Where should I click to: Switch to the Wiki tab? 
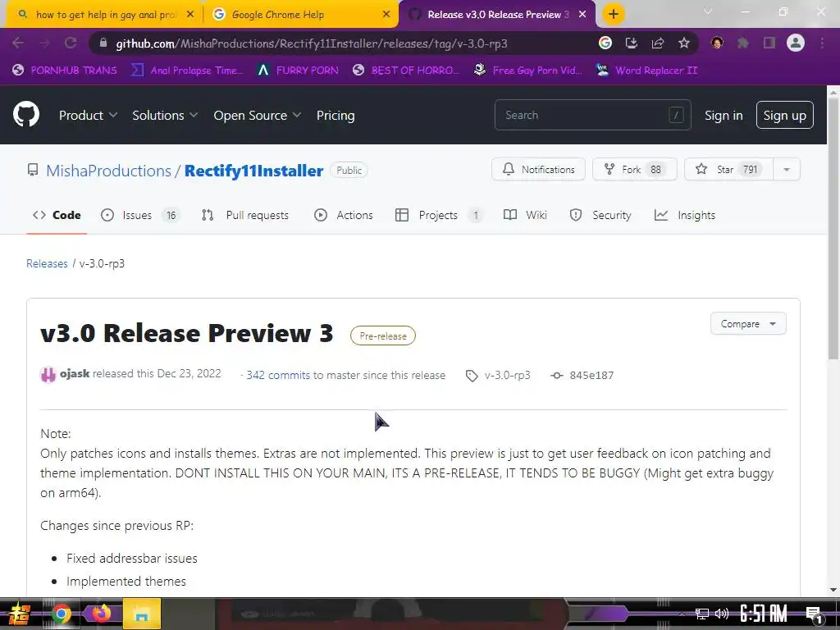(525, 215)
